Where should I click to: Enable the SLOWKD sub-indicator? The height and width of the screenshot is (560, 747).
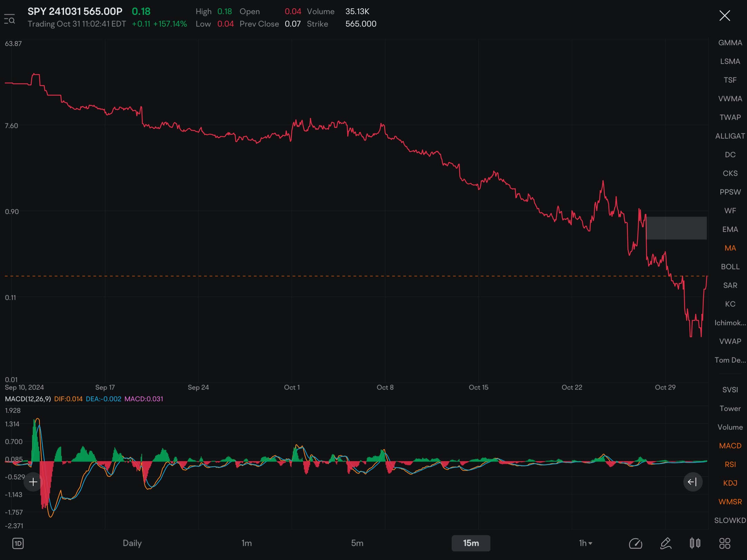(730, 521)
